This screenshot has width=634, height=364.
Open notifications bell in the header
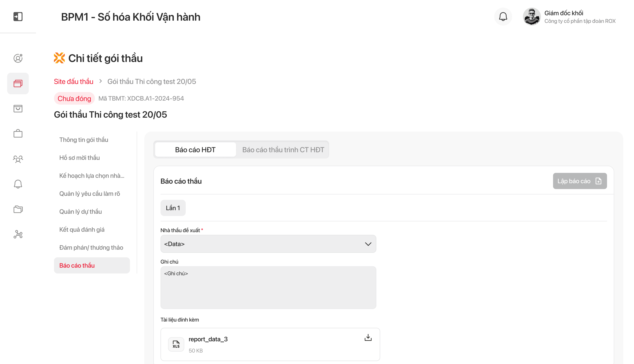[503, 17]
